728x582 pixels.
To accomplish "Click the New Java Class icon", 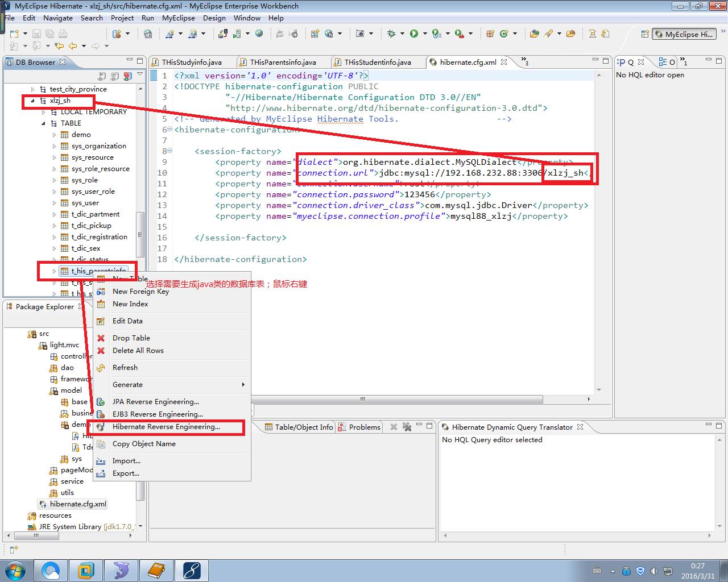I will [x=503, y=34].
